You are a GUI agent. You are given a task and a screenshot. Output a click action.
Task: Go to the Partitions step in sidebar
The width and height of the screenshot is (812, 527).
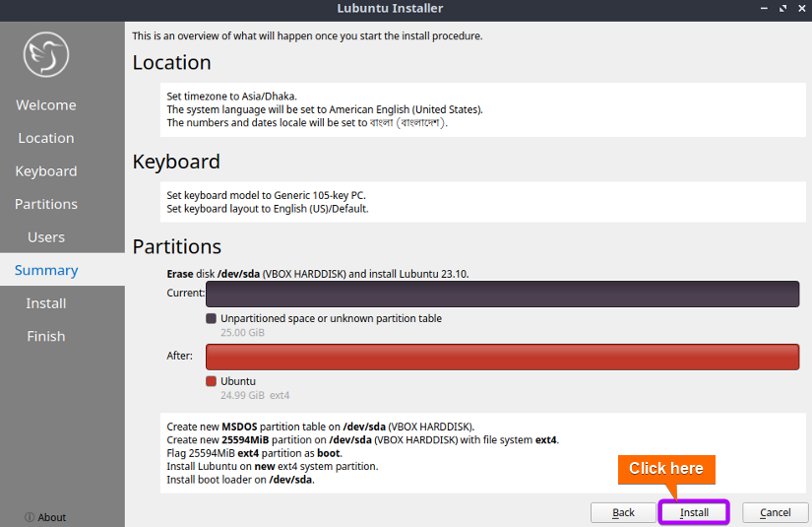(x=46, y=204)
